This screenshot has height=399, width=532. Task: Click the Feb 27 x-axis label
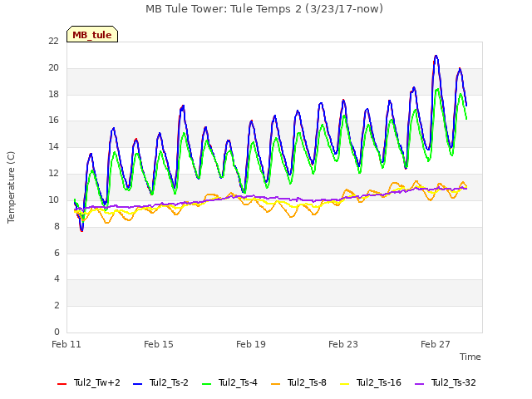tap(436, 344)
